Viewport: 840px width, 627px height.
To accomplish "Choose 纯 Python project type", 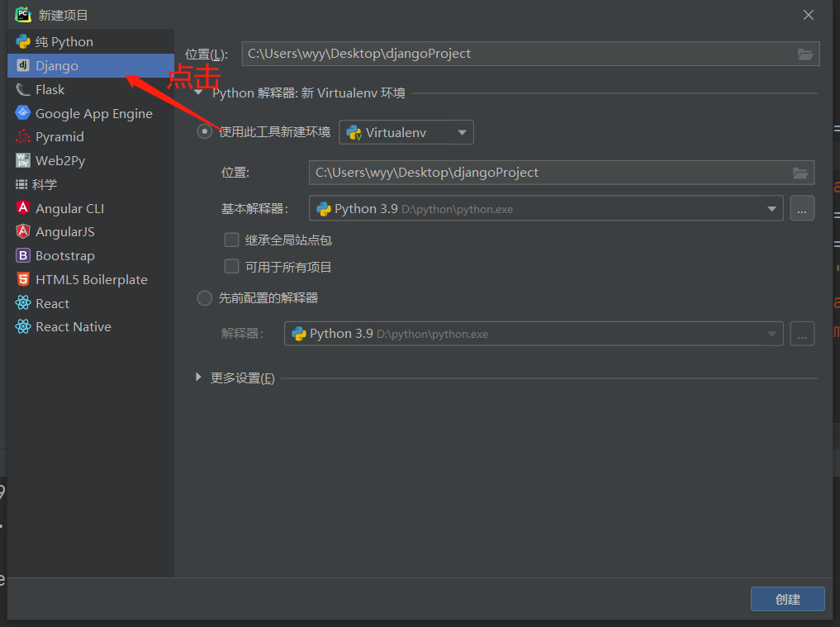I will pyautogui.click(x=91, y=42).
